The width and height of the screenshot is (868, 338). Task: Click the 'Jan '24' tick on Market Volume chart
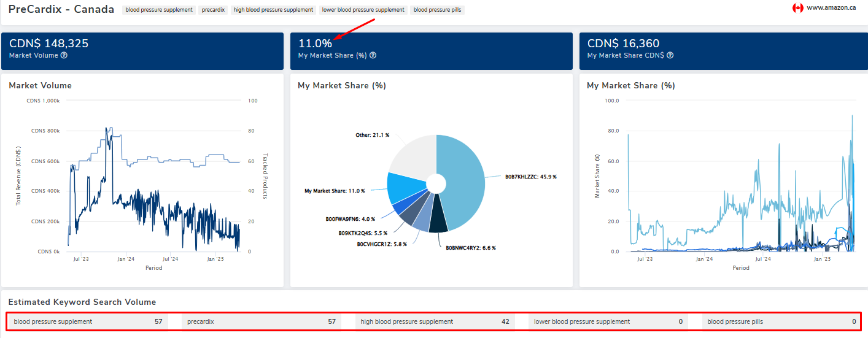pyautogui.click(x=126, y=259)
